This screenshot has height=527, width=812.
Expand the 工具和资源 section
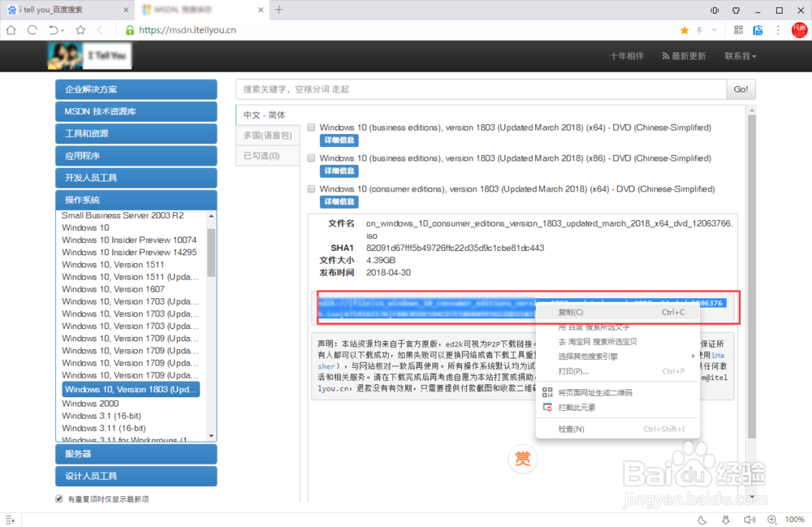point(136,133)
